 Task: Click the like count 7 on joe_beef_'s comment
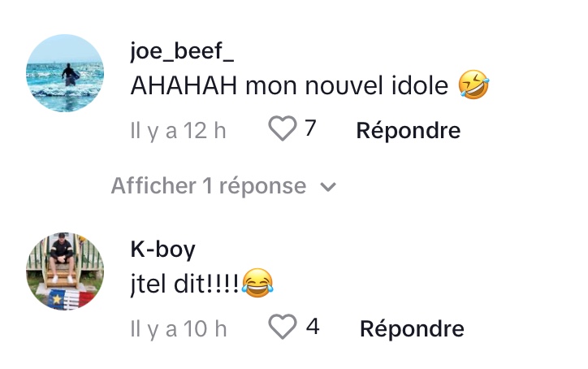pyautogui.click(x=309, y=128)
